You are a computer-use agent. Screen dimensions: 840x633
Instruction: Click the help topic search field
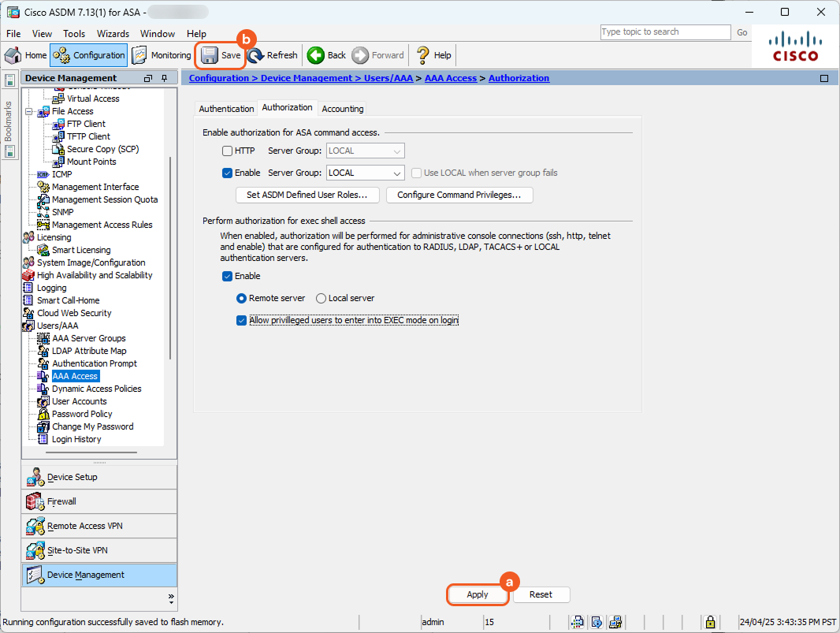[x=665, y=32]
